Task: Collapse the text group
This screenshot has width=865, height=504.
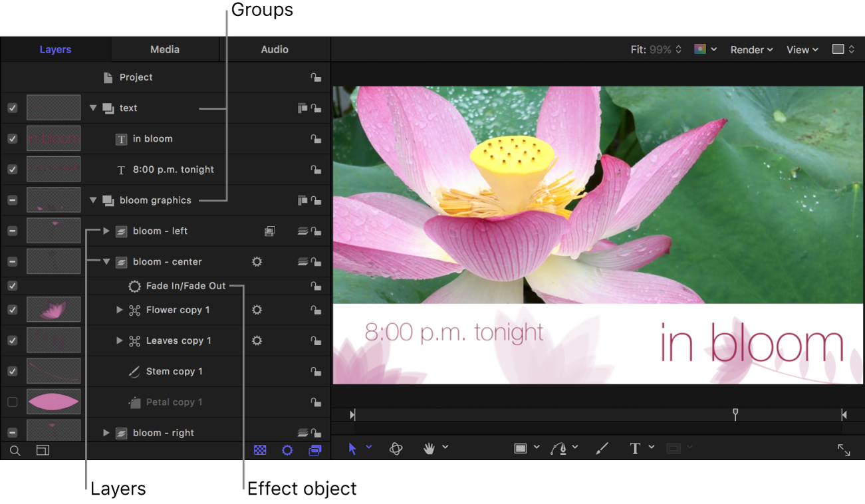Action: pyautogui.click(x=93, y=108)
